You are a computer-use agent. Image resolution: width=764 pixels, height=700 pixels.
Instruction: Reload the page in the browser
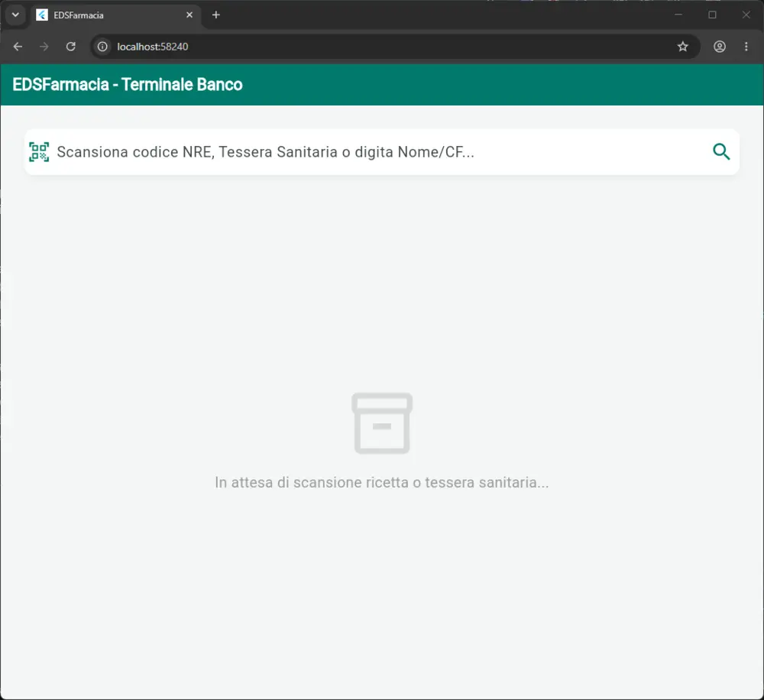point(70,47)
